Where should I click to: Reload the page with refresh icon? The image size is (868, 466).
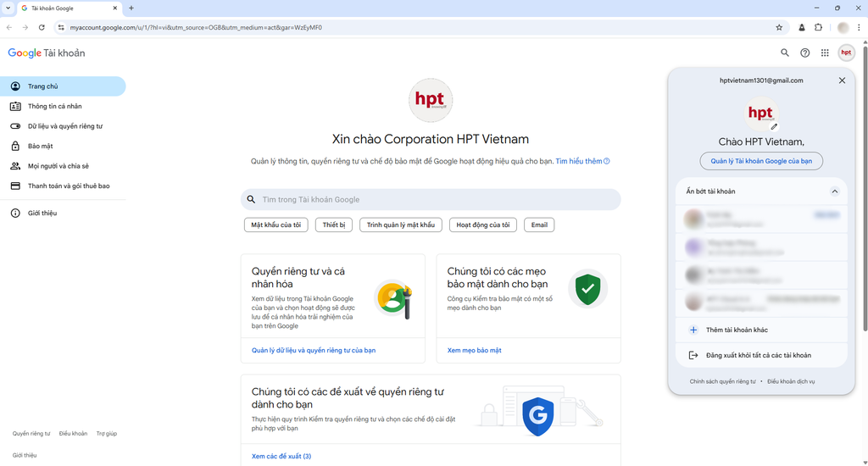click(x=42, y=27)
